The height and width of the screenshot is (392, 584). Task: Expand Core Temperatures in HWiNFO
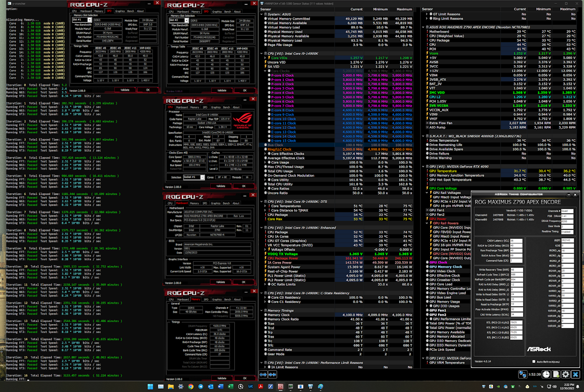click(265, 206)
